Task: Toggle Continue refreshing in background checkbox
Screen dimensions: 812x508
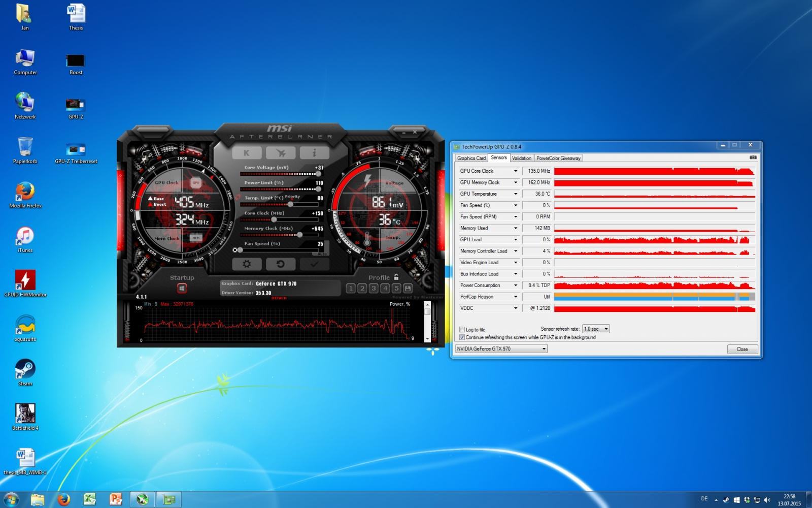Action: [462, 337]
